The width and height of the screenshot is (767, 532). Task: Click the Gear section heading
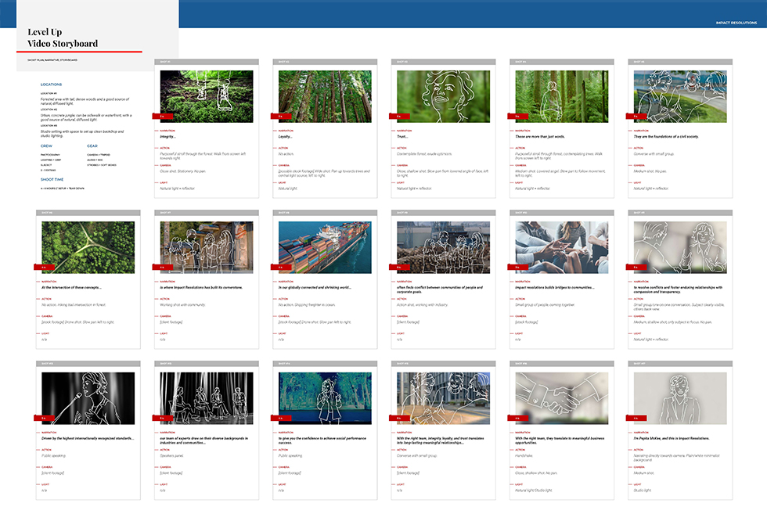coord(92,146)
